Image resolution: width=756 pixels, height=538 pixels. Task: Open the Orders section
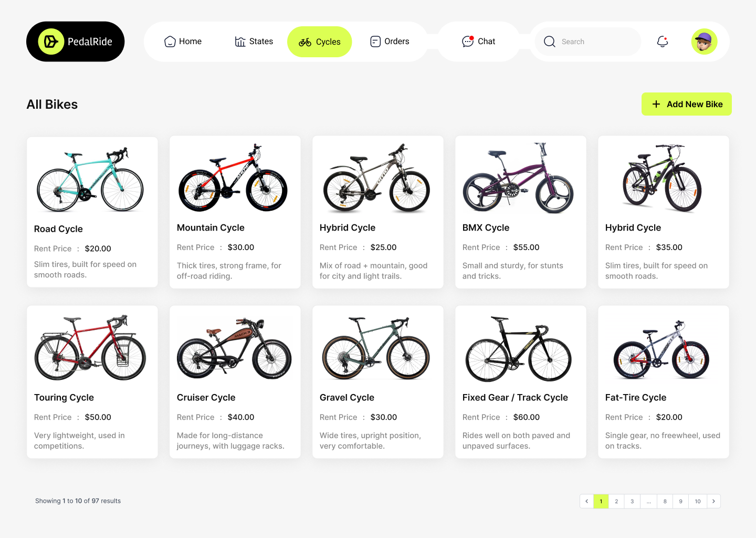390,42
